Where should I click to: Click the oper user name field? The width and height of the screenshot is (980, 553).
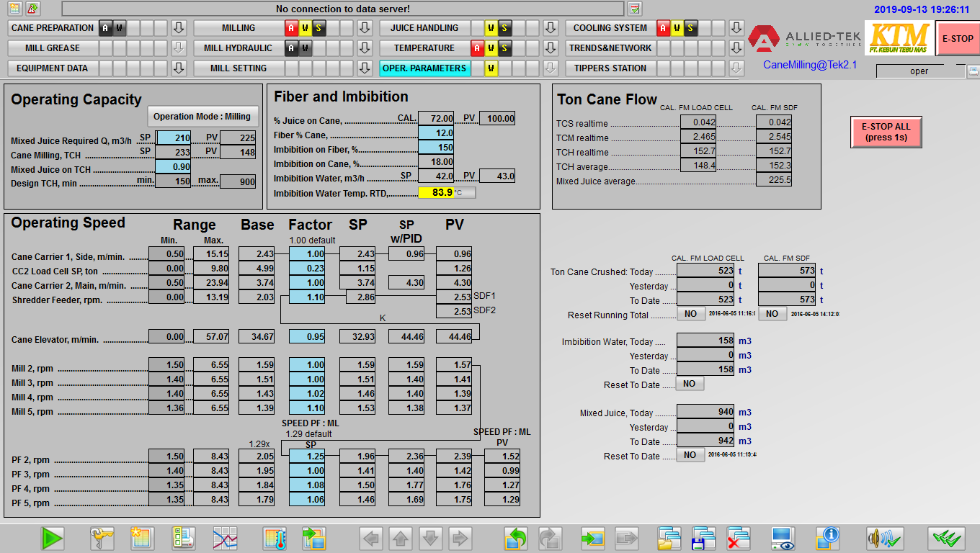[919, 71]
